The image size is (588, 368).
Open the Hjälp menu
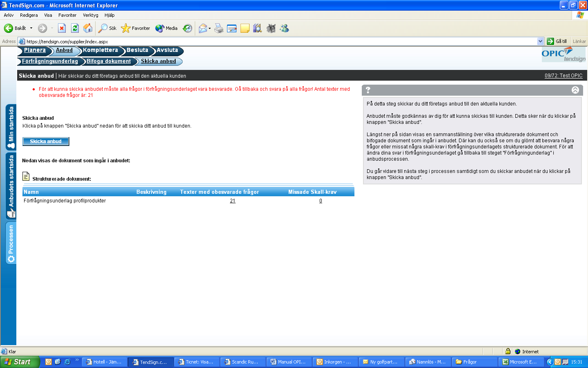tap(109, 15)
